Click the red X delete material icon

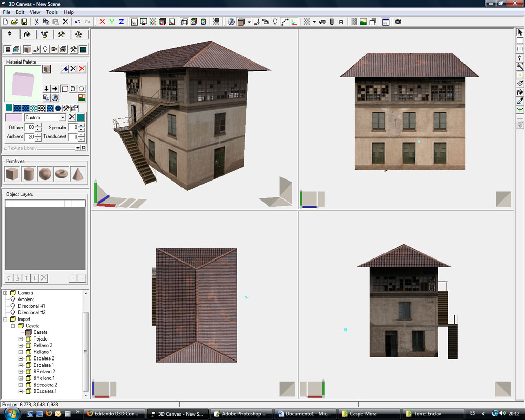[x=82, y=69]
